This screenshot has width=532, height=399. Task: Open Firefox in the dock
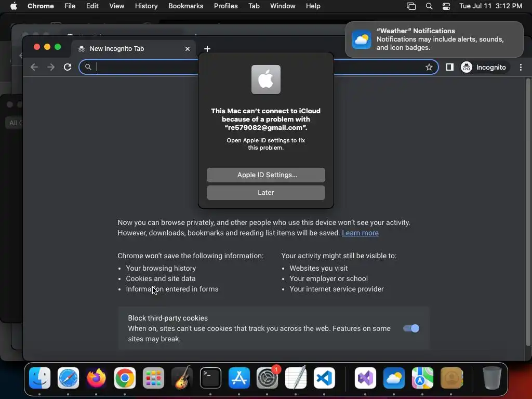(96, 378)
